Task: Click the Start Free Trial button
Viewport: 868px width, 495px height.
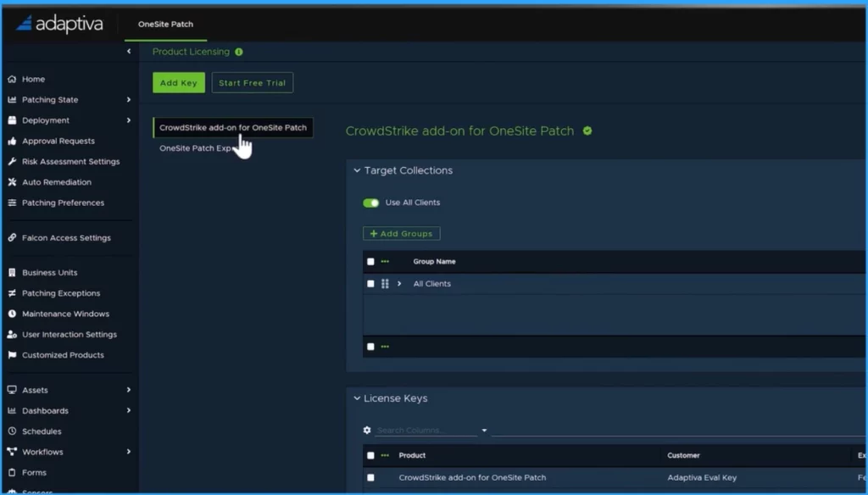Action: 253,82
